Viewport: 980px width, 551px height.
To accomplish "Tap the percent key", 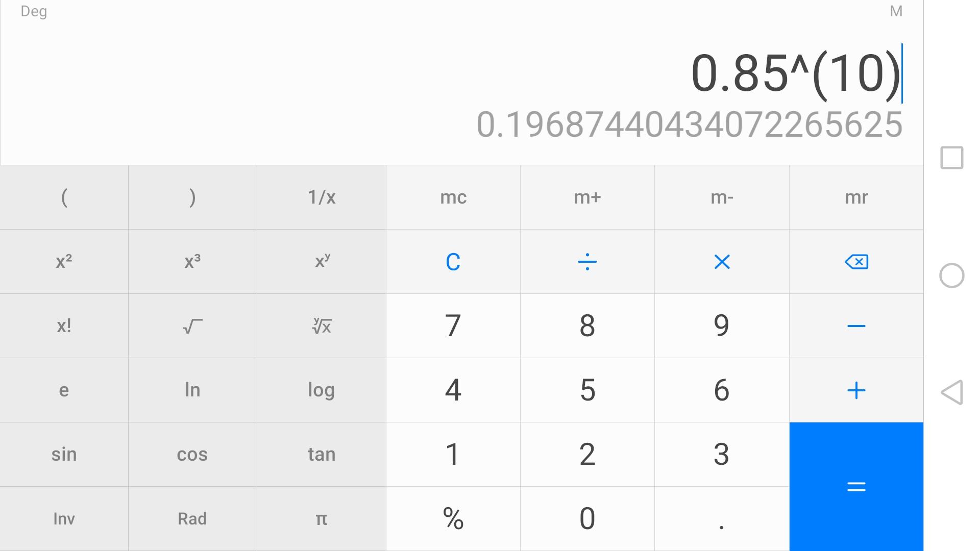I will click(453, 519).
